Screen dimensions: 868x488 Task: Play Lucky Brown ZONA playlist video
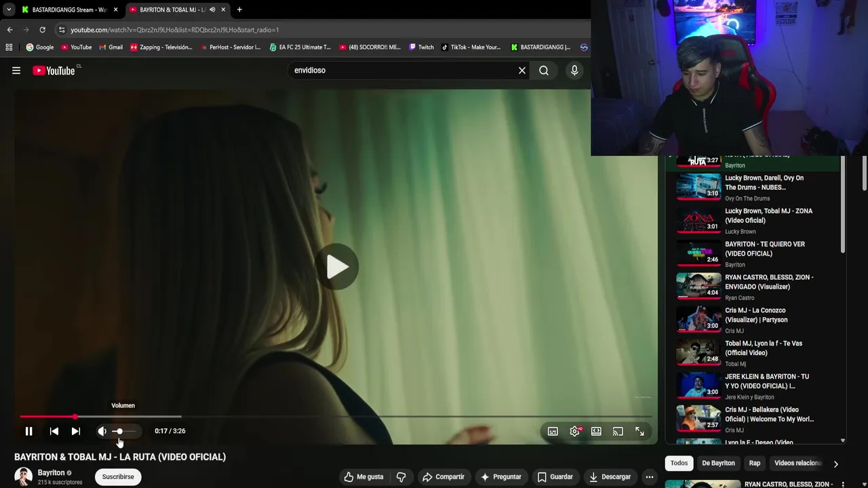[753, 221]
